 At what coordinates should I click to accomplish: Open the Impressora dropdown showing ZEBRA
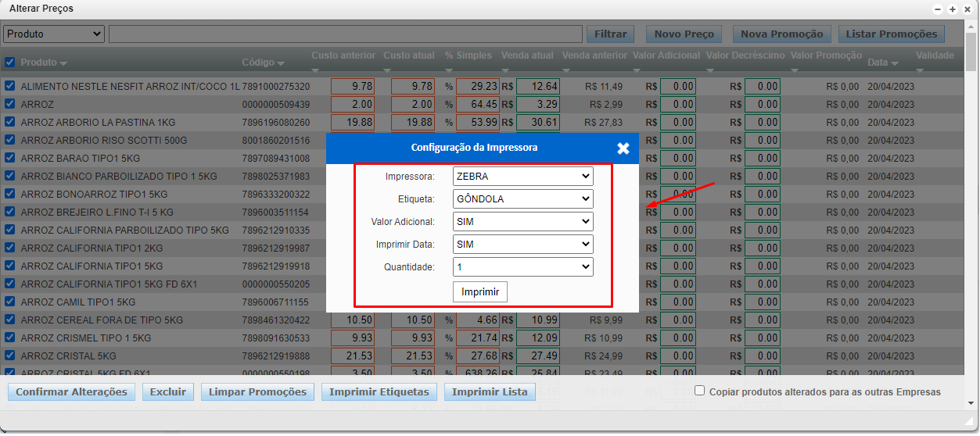point(522,177)
